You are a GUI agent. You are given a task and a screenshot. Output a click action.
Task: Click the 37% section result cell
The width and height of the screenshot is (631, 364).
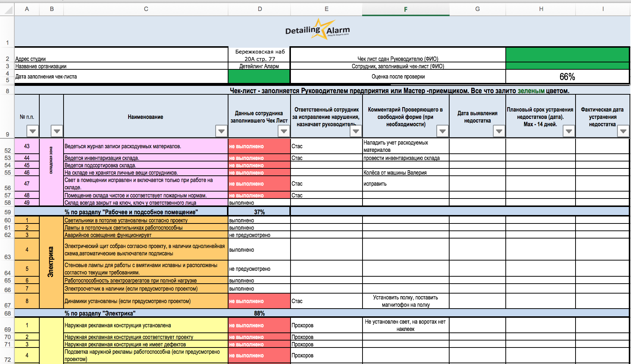point(259,212)
